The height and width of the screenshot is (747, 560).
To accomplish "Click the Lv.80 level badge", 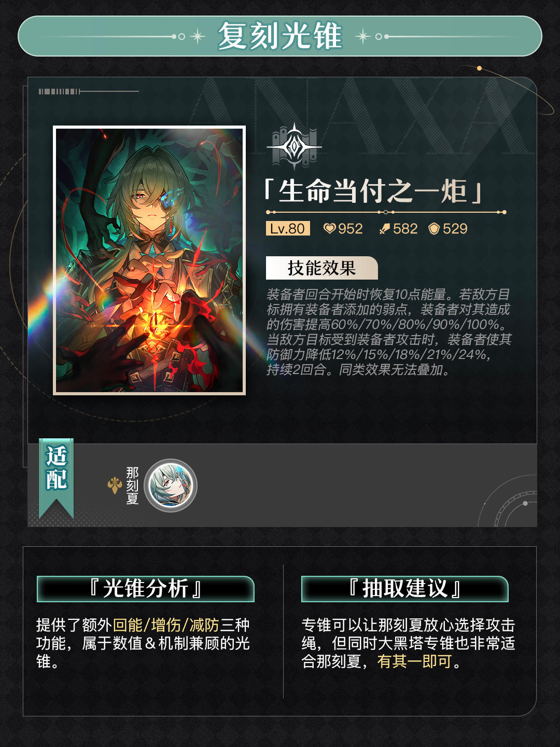I will [x=288, y=229].
